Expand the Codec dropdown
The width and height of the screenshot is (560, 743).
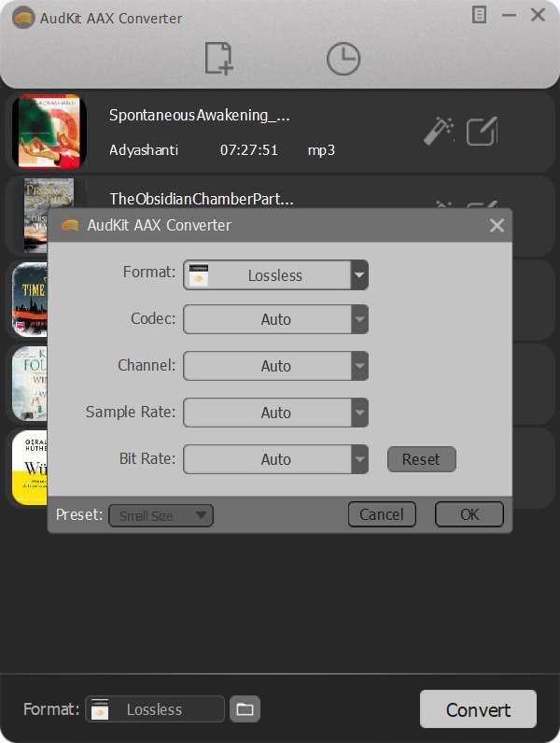click(x=359, y=319)
